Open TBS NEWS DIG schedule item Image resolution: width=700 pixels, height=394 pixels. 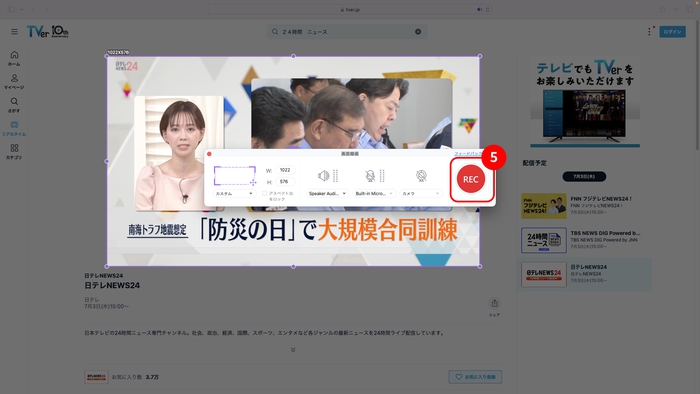point(584,240)
